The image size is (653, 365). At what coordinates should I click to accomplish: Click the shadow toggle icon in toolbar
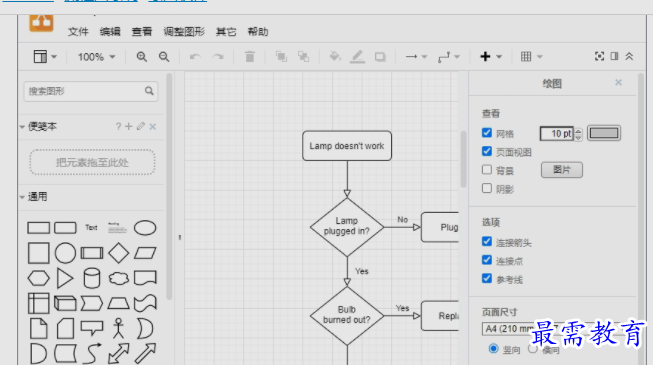(x=380, y=57)
